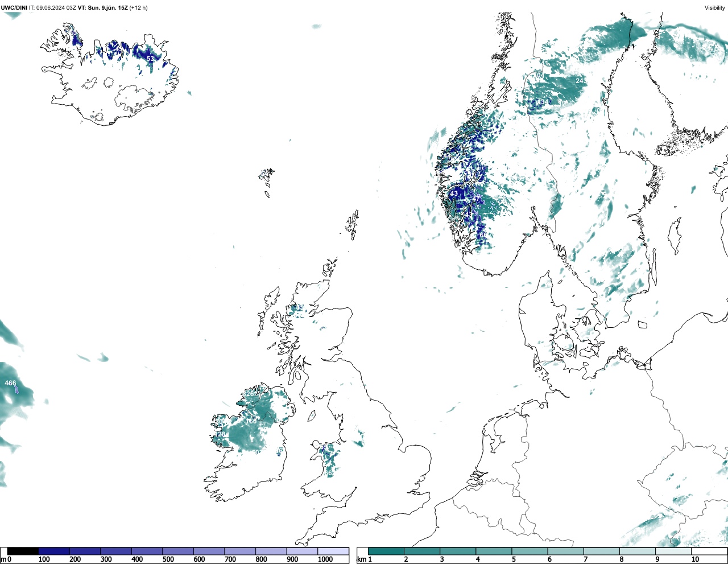Click the 700–800 m legend color block
Screen dimensions: 728x564
240,551
